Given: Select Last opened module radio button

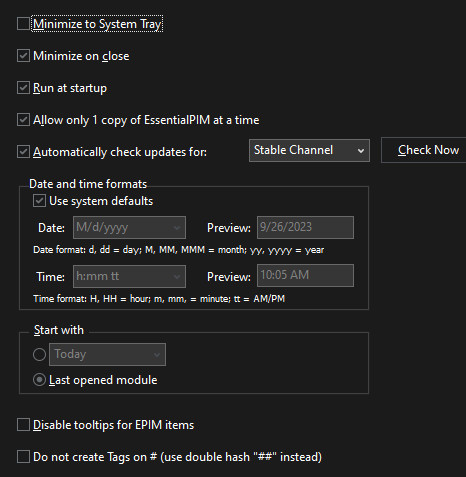Looking at the screenshot, I should coord(39,380).
